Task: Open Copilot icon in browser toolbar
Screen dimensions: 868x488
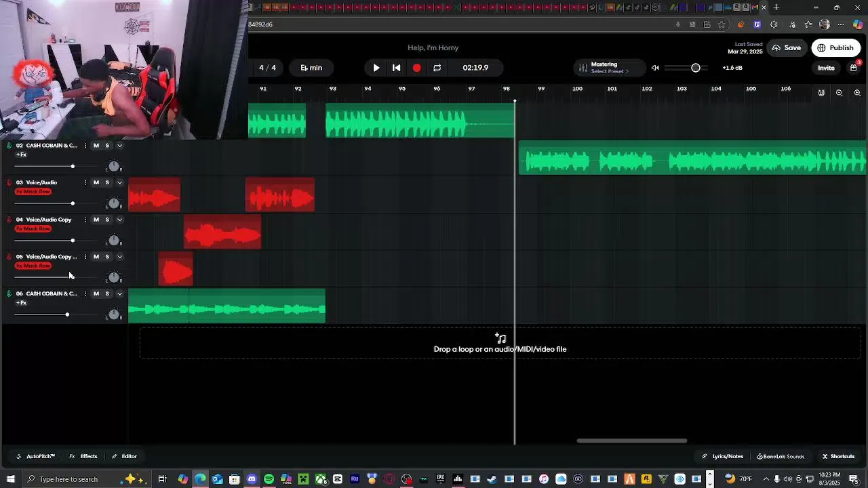Action: point(858,24)
